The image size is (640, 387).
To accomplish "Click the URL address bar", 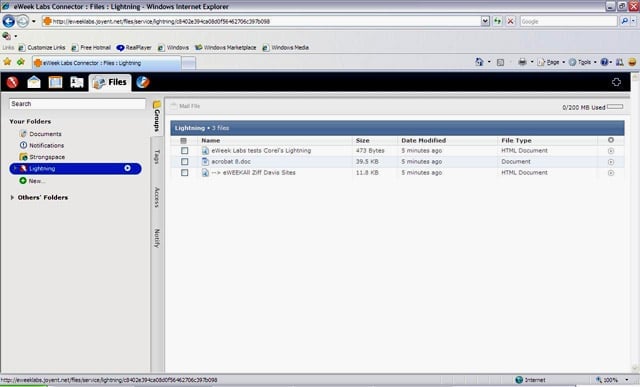I will tap(261, 21).
